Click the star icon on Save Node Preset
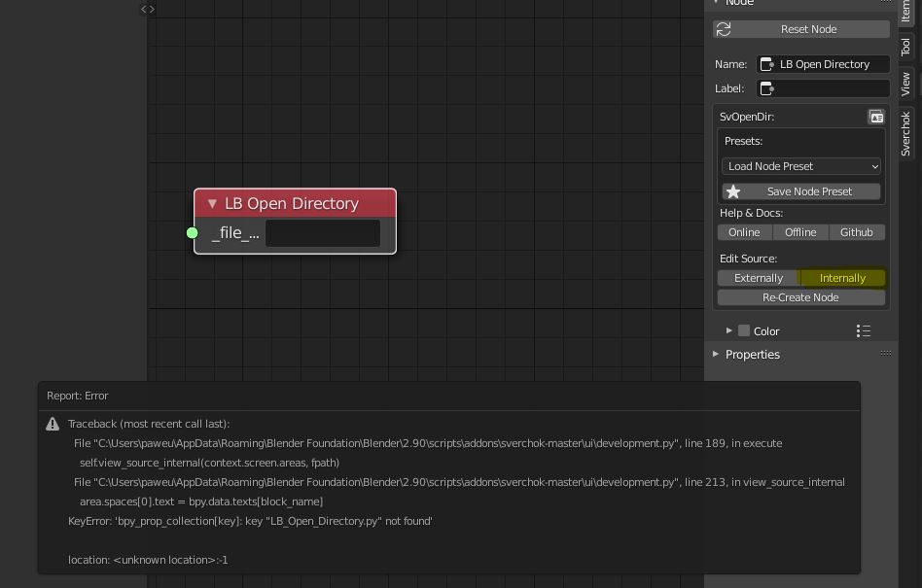922x588 pixels. 733,191
